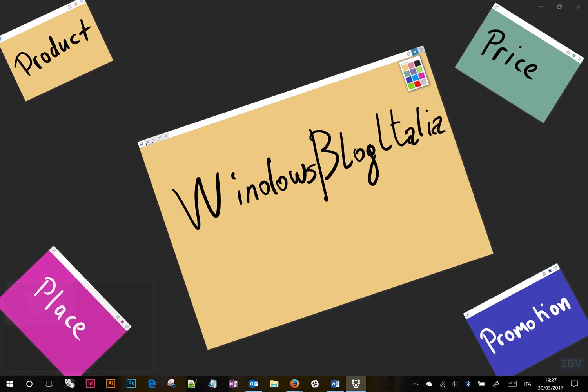Viewport: 588px width, 392px height.
Task: Click the trash icon on the Price note
Action: [579, 59]
